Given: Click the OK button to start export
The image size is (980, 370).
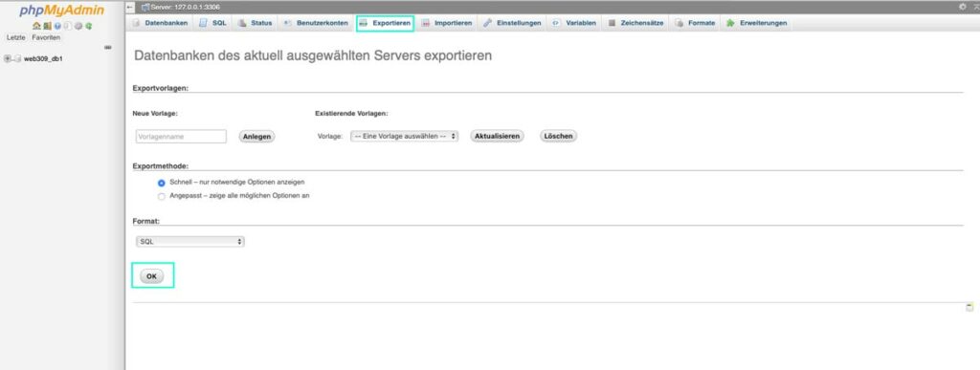Looking at the screenshot, I should [x=152, y=275].
